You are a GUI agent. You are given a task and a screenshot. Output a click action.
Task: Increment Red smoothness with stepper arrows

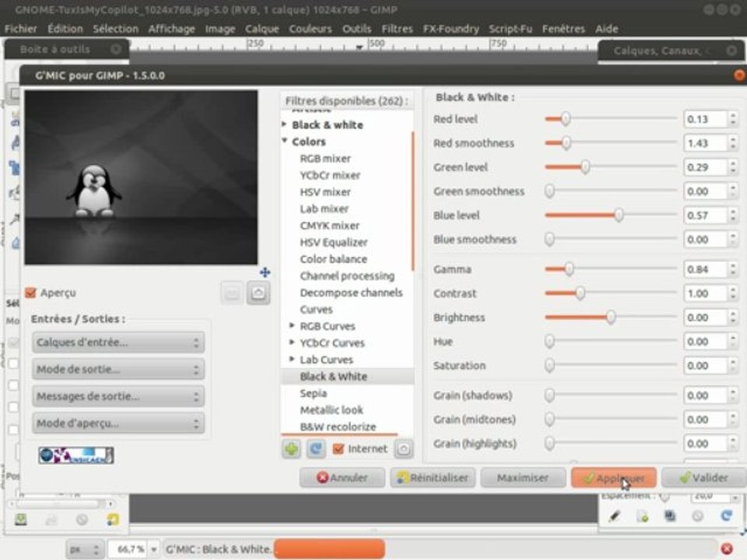click(733, 139)
